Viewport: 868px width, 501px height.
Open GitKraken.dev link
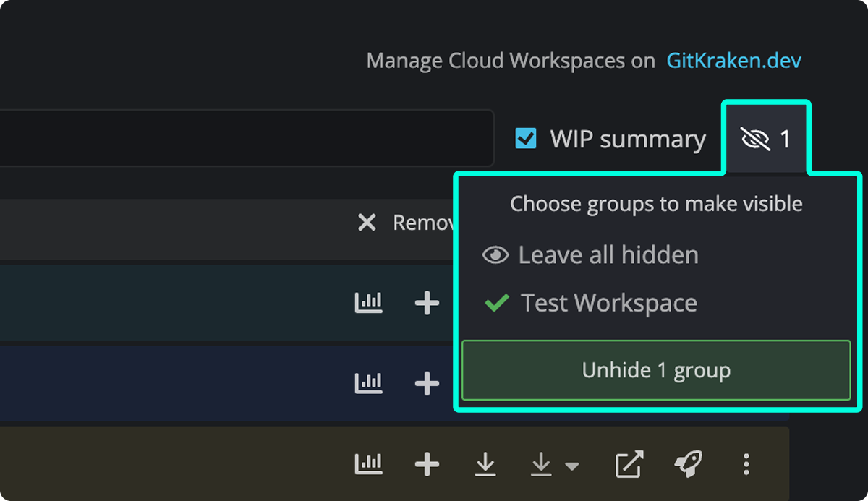pos(734,60)
